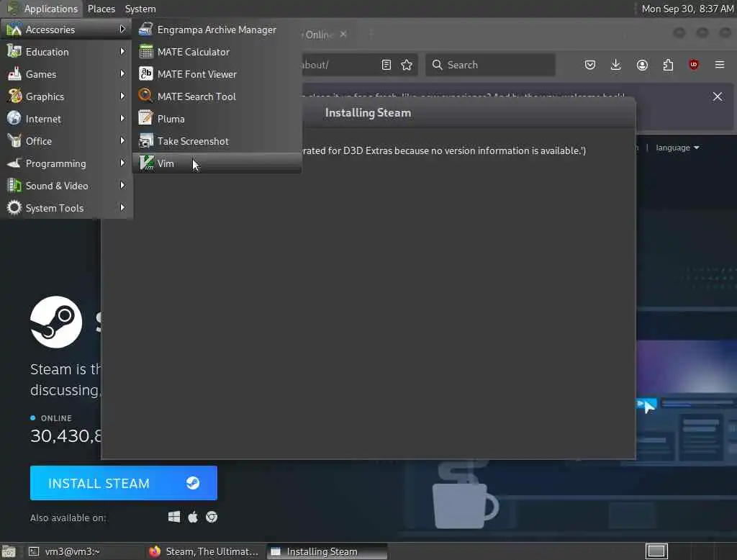The width and height of the screenshot is (737, 560).
Task: Open the extensions puzzle icon
Action: click(668, 65)
